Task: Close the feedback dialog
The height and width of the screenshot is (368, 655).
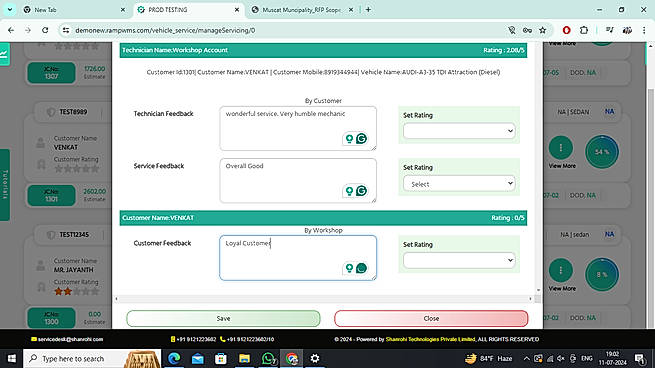Action: pyautogui.click(x=431, y=318)
